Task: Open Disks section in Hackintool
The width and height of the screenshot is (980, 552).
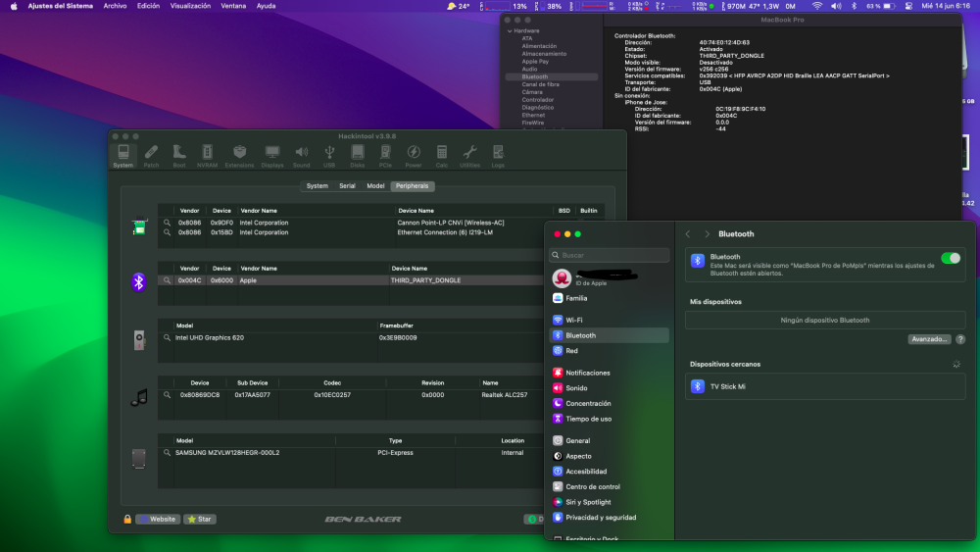Action: [x=358, y=156]
